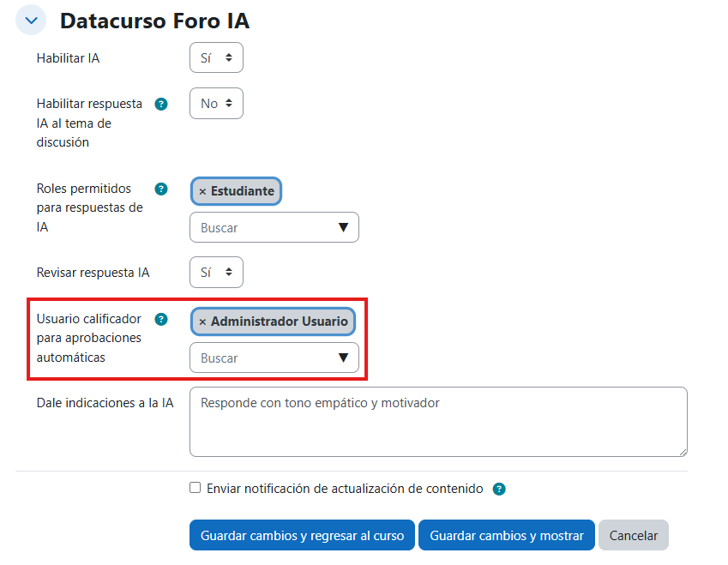Remove the Estudiante role tag
This screenshot has height=565, width=728.
pos(202,190)
